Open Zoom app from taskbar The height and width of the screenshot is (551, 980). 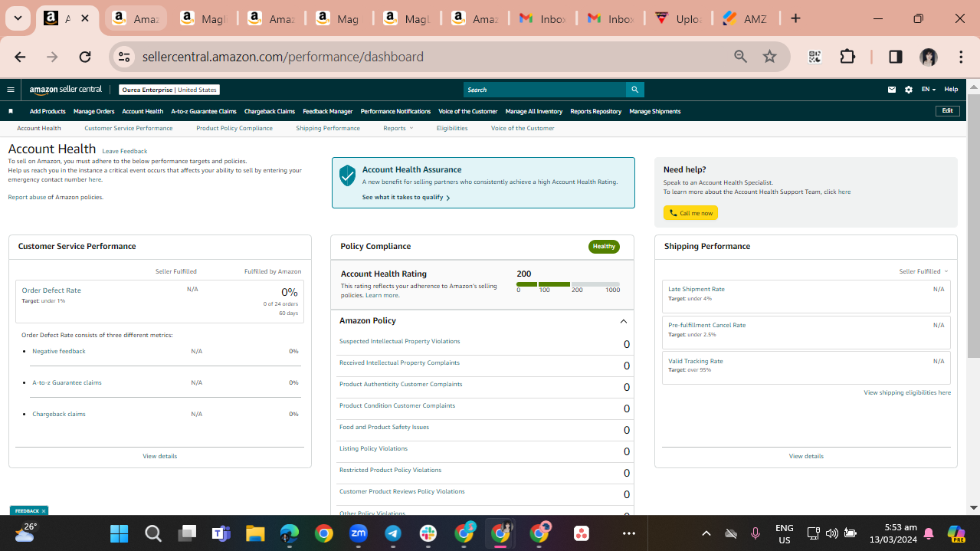[358, 533]
